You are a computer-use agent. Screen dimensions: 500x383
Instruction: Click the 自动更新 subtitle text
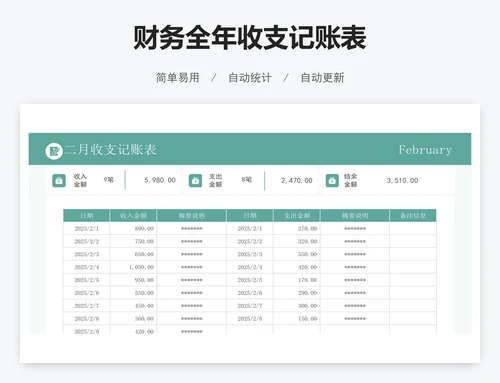[322, 78]
